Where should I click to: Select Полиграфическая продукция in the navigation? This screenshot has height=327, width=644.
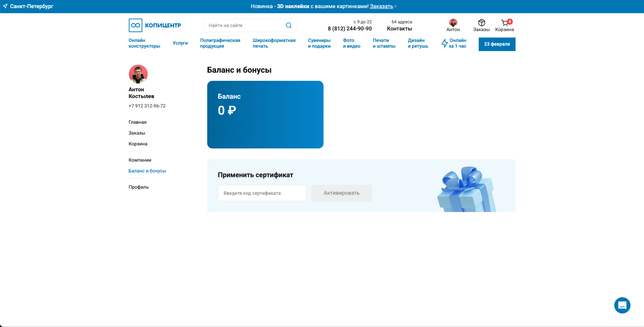click(220, 43)
